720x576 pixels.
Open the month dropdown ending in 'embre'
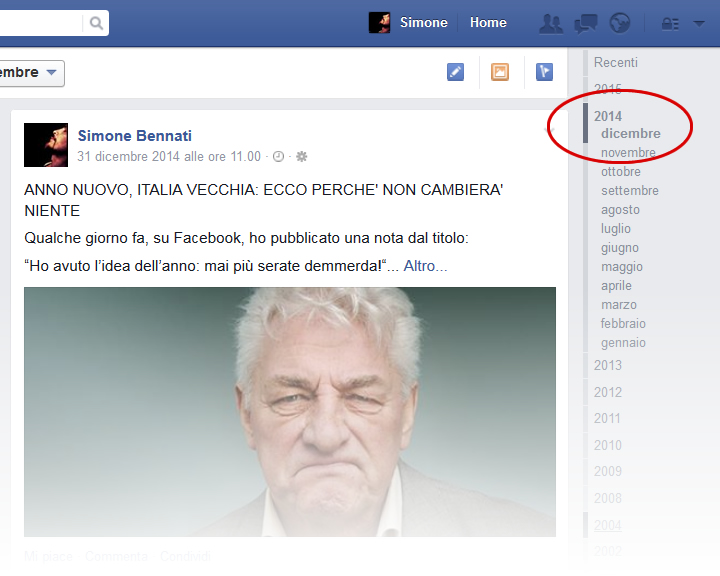pyautogui.click(x=31, y=73)
